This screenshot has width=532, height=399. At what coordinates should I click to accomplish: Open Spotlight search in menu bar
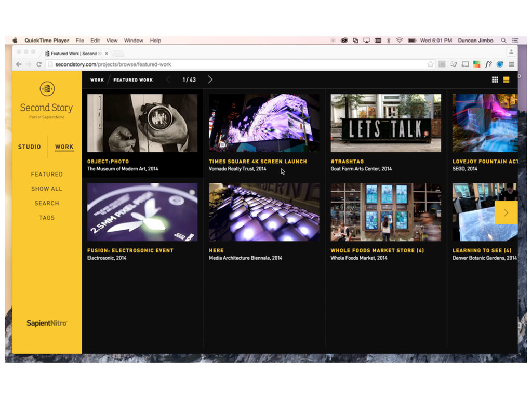(x=504, y=41)
